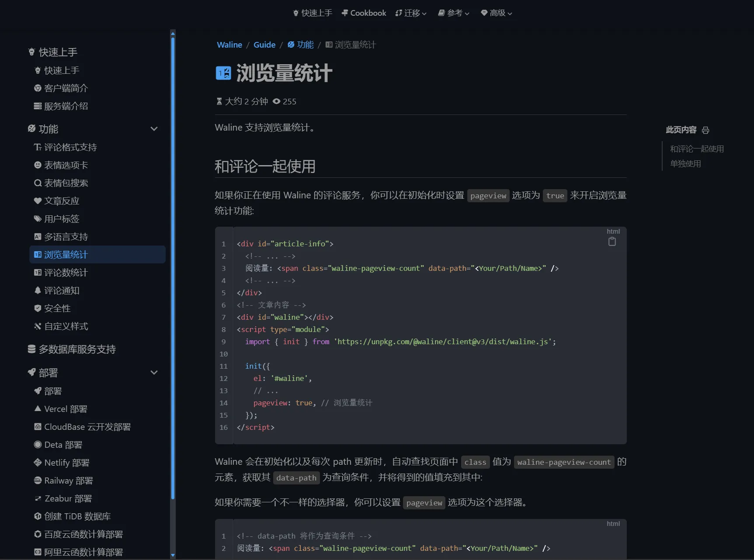The width and height of the screenshot is (754, 560).
Task: Click the Vercel triangle icon in sidebar
Action: coord(38,409)
